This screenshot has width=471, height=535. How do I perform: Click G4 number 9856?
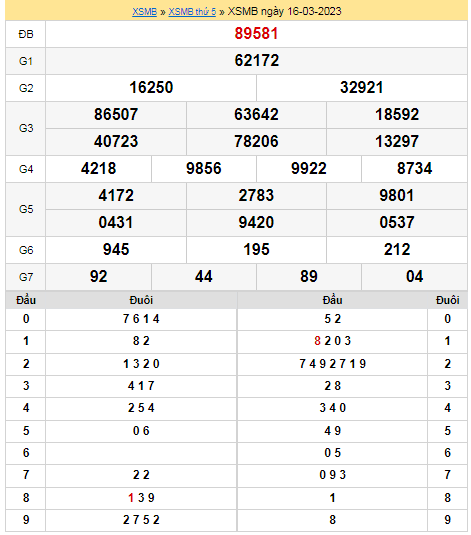[x=204, y=168]
